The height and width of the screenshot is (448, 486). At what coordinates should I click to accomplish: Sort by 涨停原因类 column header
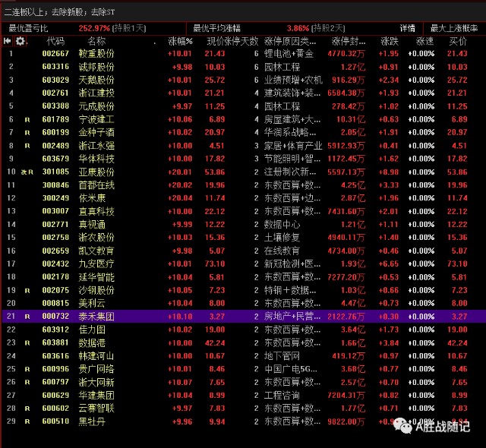coord(290,41)
